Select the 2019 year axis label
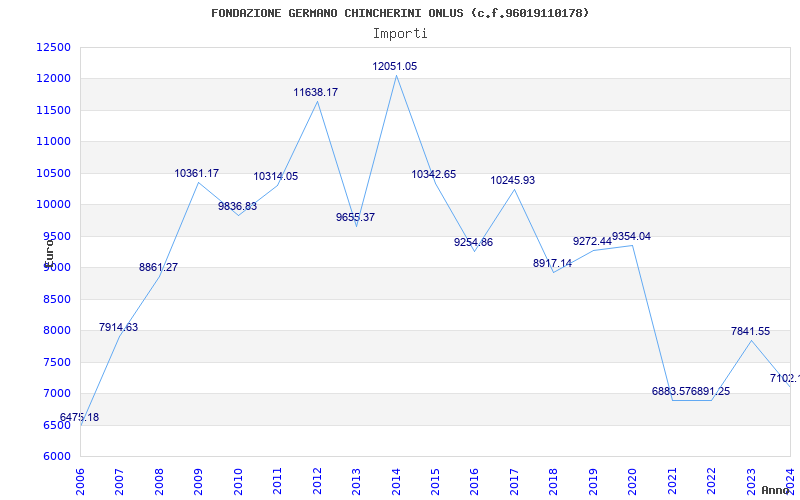 click(x=594, y=481)
